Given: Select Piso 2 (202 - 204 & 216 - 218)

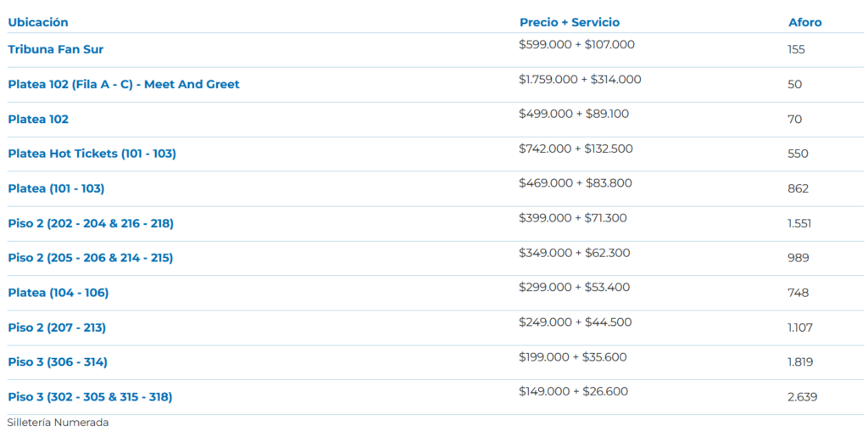Looking at the screenshot, I should [x=91, y=223].
